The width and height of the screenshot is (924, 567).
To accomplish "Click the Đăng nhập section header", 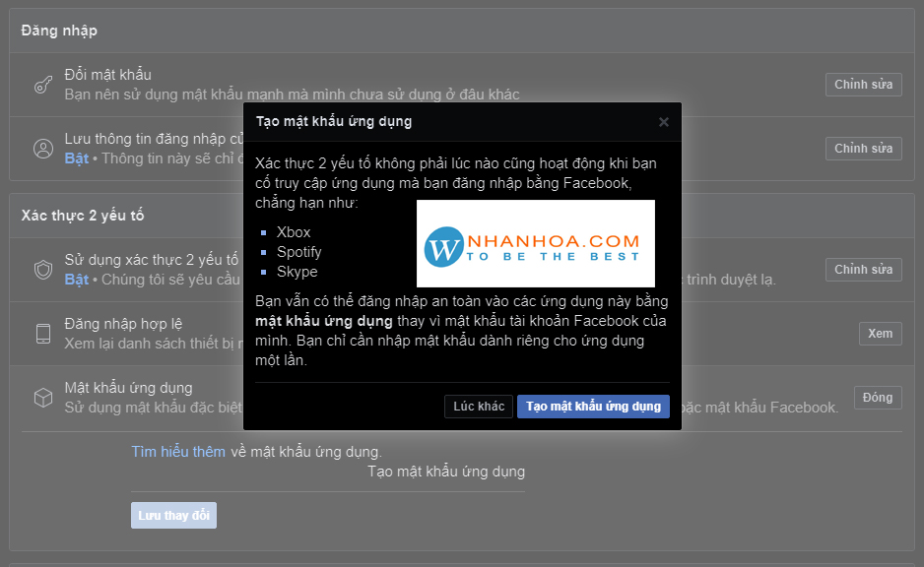I will (59, 31).
